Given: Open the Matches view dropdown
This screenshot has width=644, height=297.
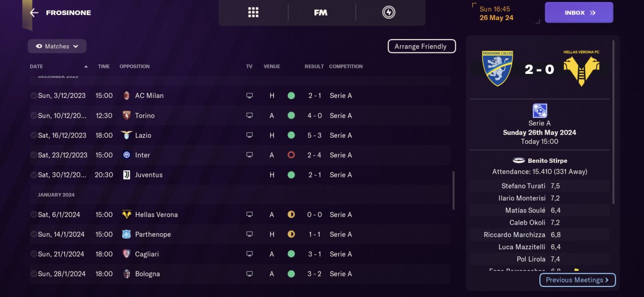Looking at the screenshot, I should click(57, 46).
